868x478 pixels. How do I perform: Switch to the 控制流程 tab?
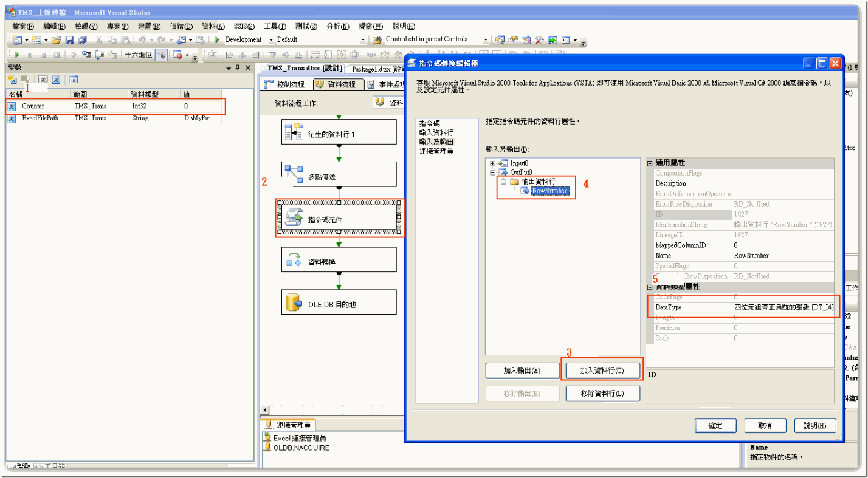(x=284, y=84)
